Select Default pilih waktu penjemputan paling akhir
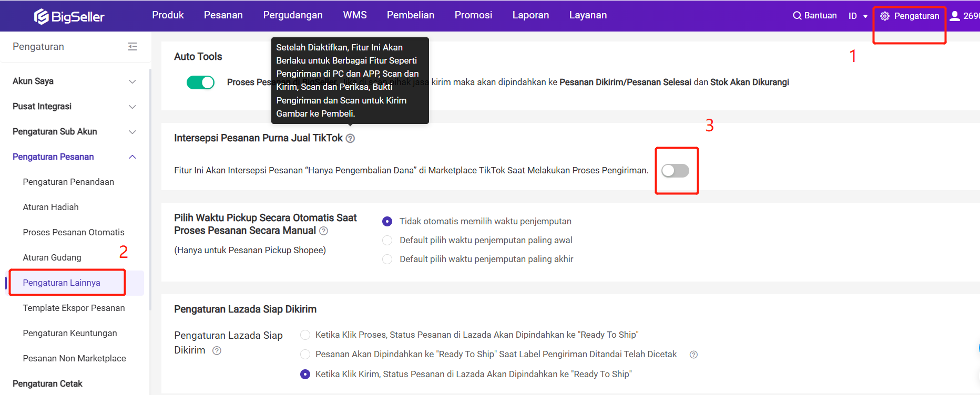 [387, 259]
